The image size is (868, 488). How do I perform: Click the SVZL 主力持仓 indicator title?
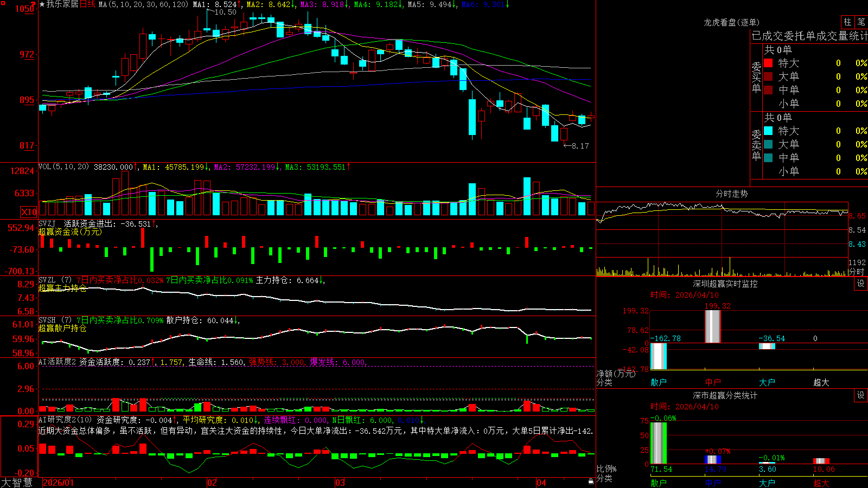point(55,280)
